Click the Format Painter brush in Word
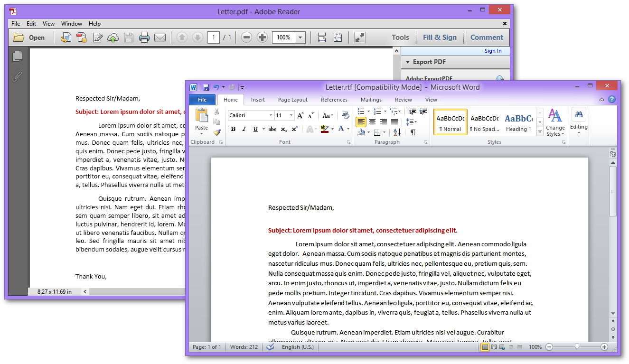This screenshot has height=364, width=629. click(217, 132)
